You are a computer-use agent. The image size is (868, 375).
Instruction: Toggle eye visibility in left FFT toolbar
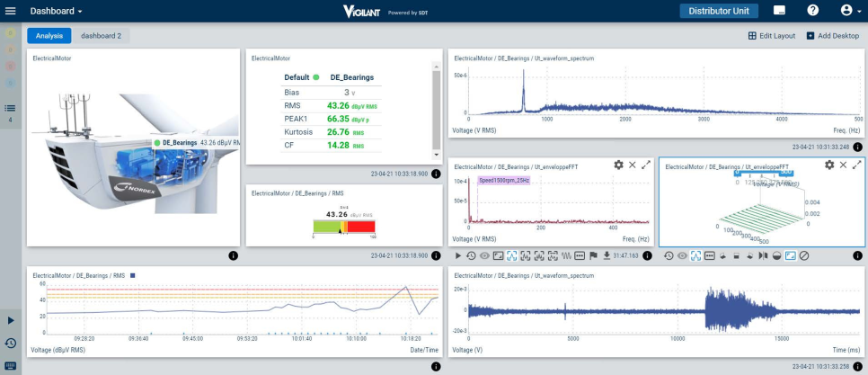pos(484,255)
